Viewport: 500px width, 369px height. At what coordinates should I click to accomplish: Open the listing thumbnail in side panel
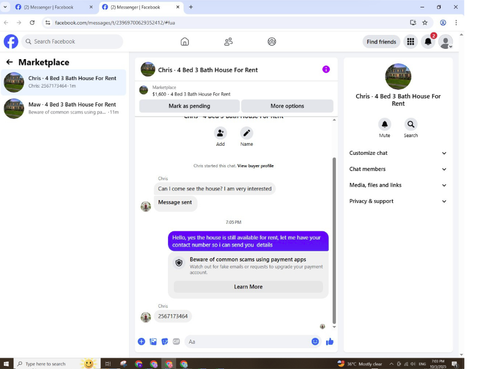pos(398,76)
